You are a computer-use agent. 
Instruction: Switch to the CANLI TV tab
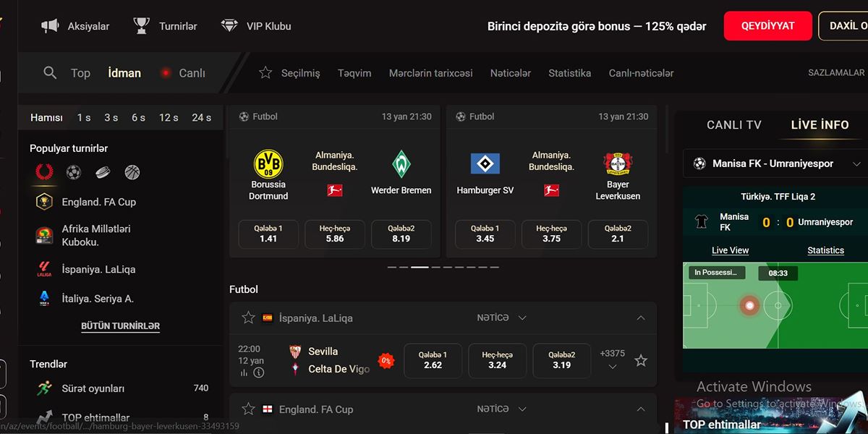733,125
